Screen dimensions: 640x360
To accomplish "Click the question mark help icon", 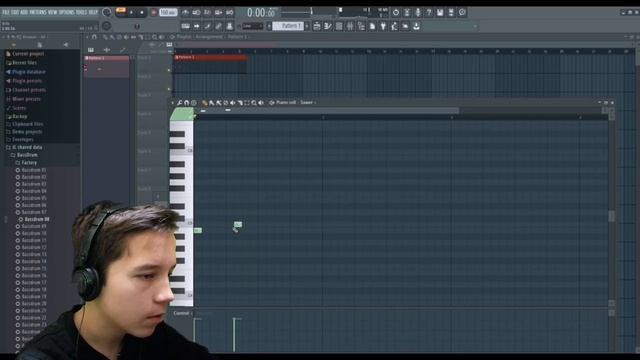I will pyautogui.click(x=429, y=13).
